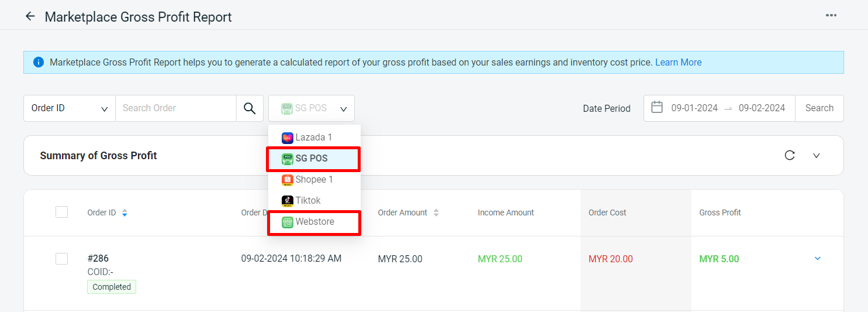Image resolution: width=868 pixels, height=312 pixels.
Task: Open the Order ID search type dropdown
Action: click(x=70, y=108)
